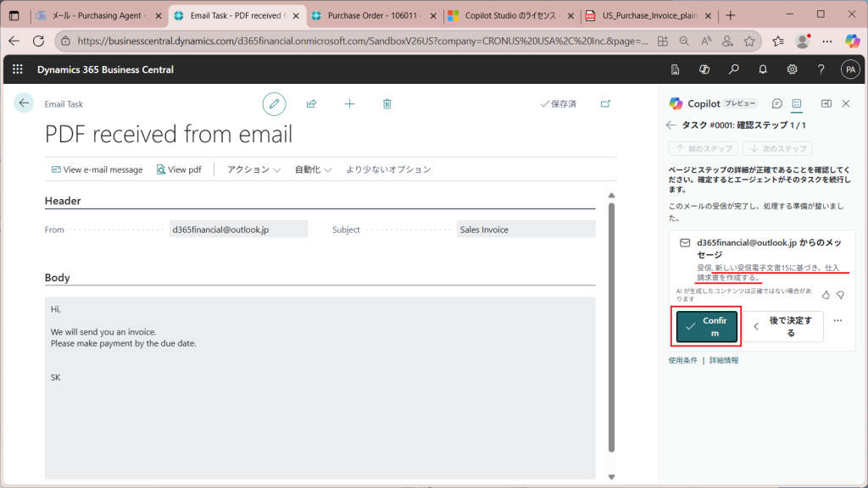Collapse the Body section heading
The image size is (868, 488).
coord(57,277)
